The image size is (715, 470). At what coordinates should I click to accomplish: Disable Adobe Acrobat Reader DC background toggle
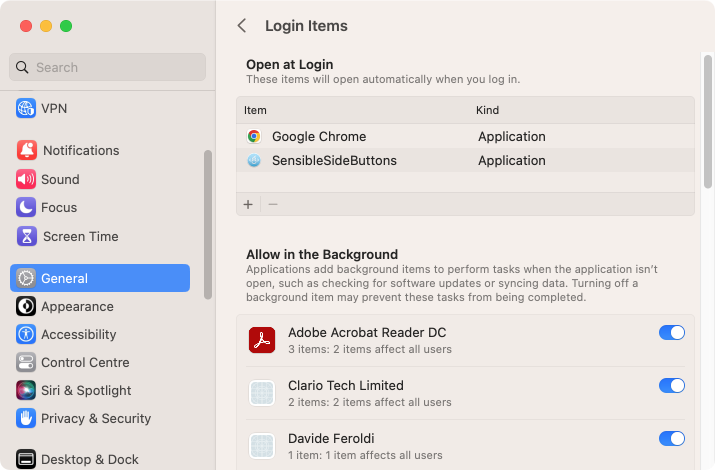(x=672, y=333)
